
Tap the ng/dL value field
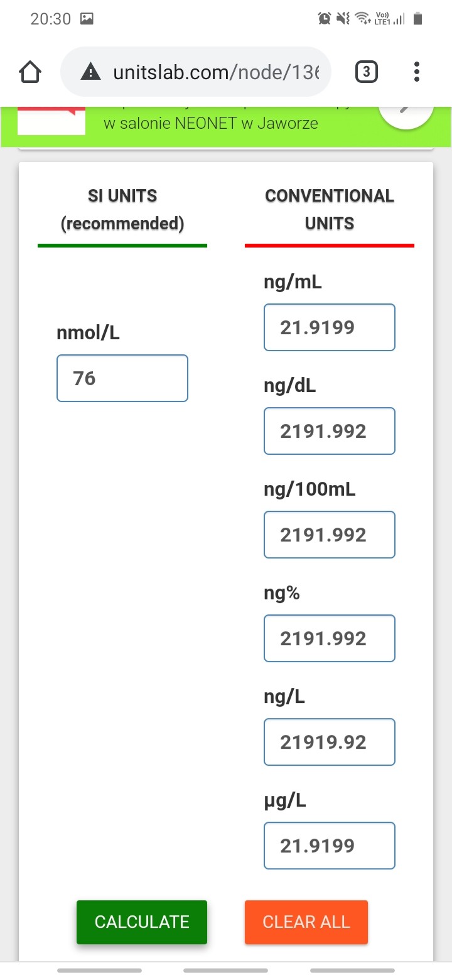tap(330, 431)
